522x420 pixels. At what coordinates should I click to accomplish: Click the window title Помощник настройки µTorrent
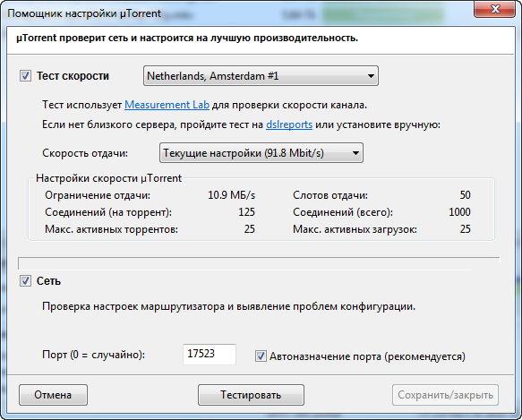click(84, 13)
